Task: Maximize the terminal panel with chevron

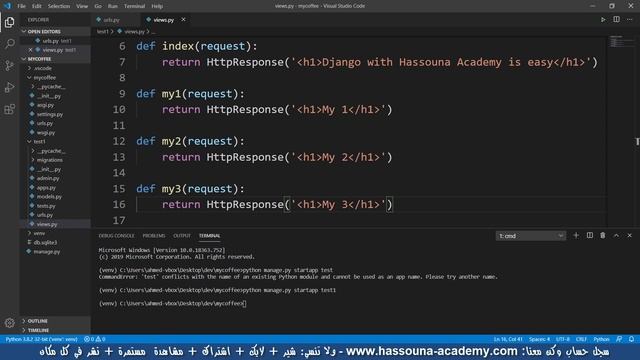Action: [x=616, y=236]
